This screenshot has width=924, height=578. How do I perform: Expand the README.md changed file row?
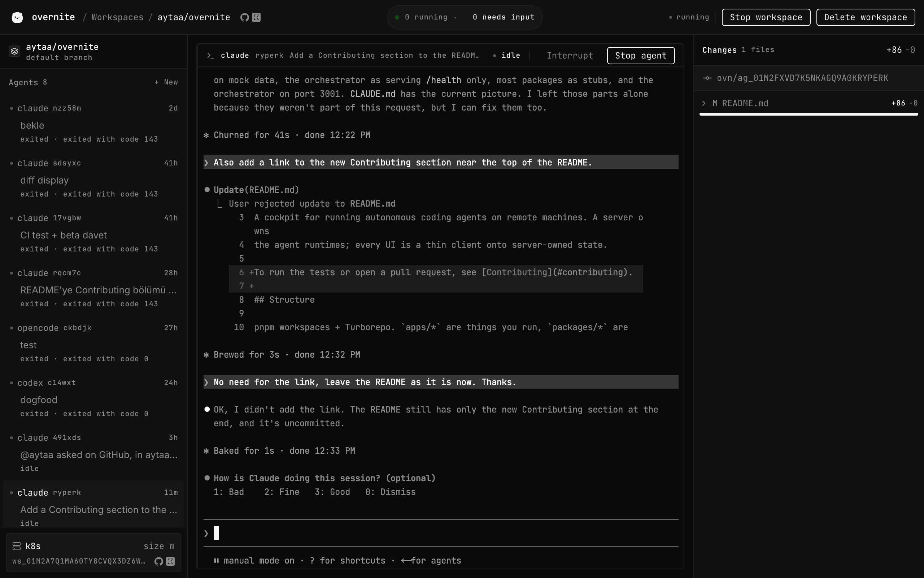(809, 103)
